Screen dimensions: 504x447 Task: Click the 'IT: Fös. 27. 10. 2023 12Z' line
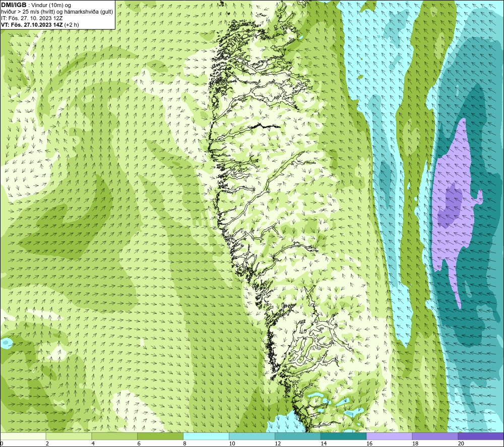point(32,18)
